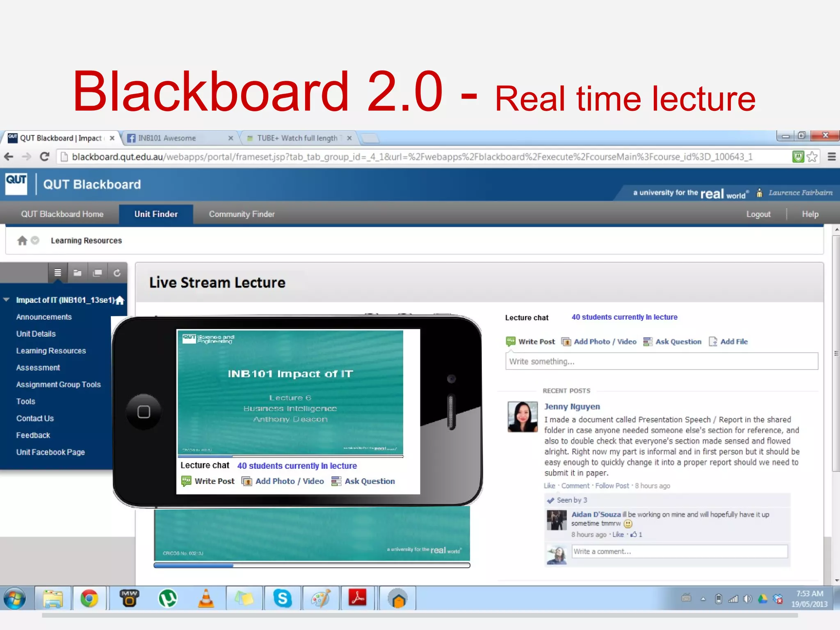Click the QUT logo in header
Image resolution: width=840 pixels, height=630 pixels.
[x=16, y=184]
